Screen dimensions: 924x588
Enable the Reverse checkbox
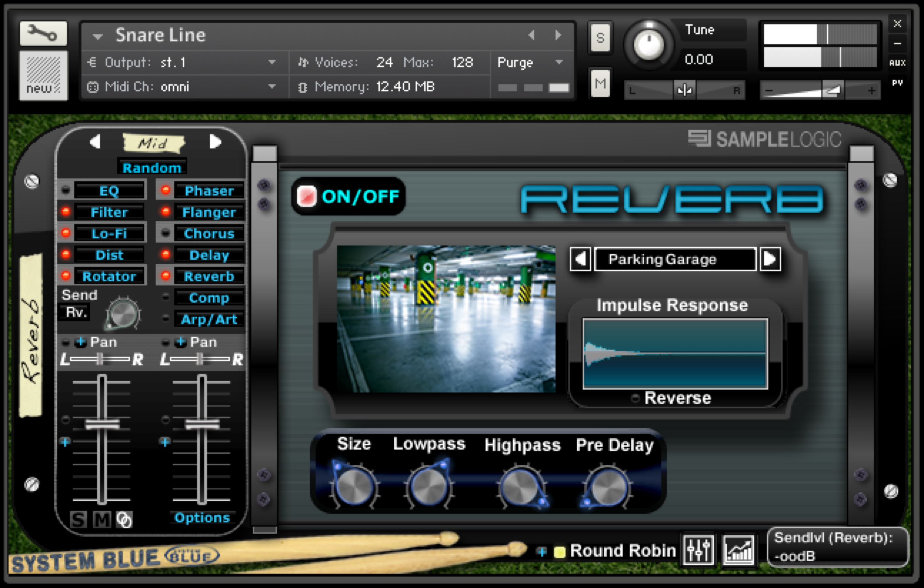(x=636, y=398)
